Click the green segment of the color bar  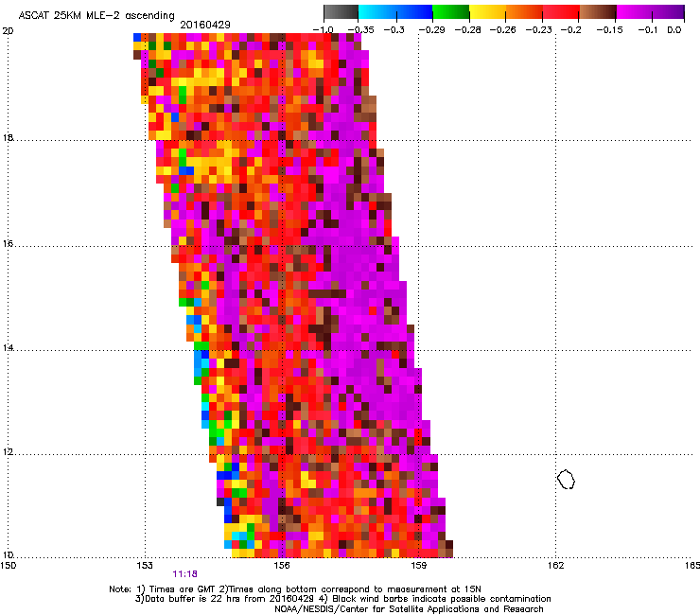450,11
